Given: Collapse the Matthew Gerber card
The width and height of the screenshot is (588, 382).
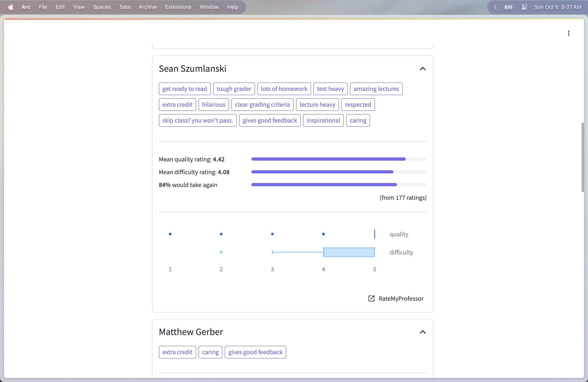Looking at the screenshot, I should [422, 332].
